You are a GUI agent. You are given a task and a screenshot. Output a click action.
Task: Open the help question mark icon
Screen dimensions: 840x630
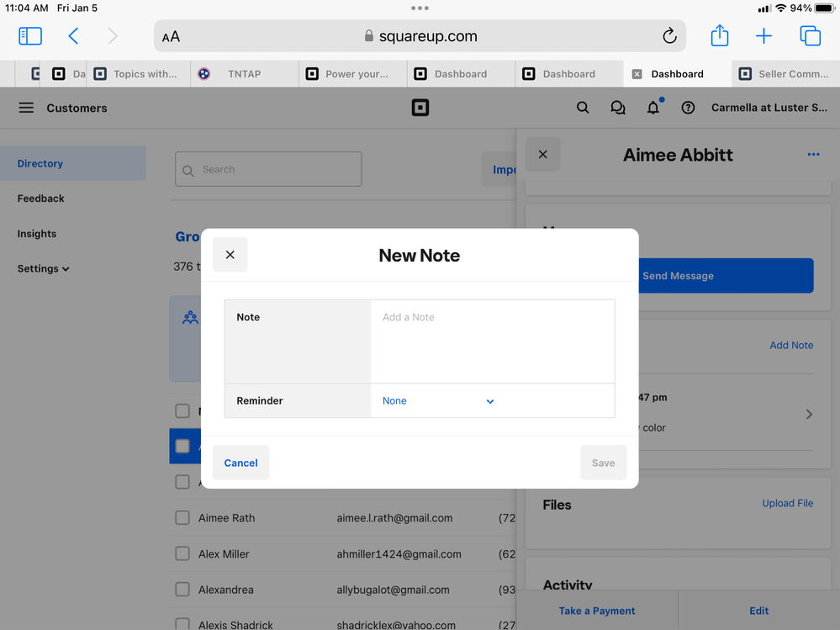688,108
